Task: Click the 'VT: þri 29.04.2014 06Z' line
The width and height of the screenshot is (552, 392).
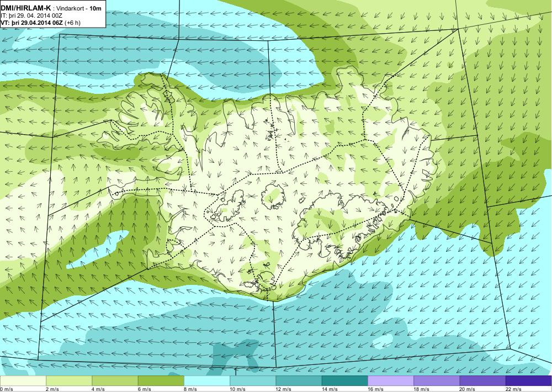Action: 31,23
